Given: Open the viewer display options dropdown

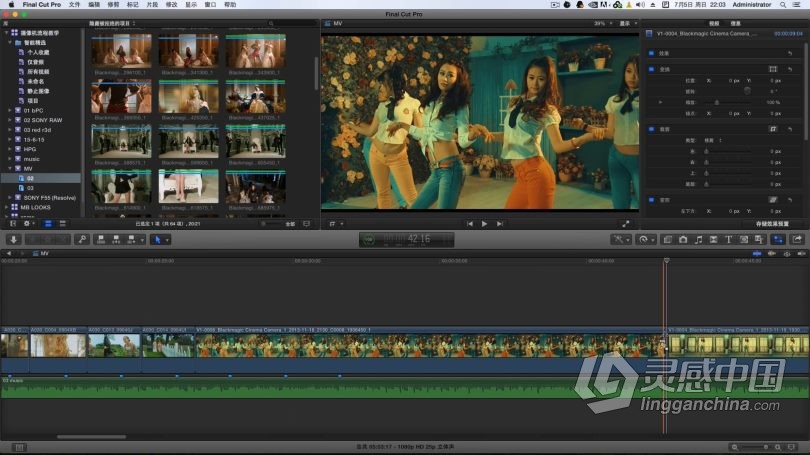Looking at the screenshot, I should [x=628, y=23].
